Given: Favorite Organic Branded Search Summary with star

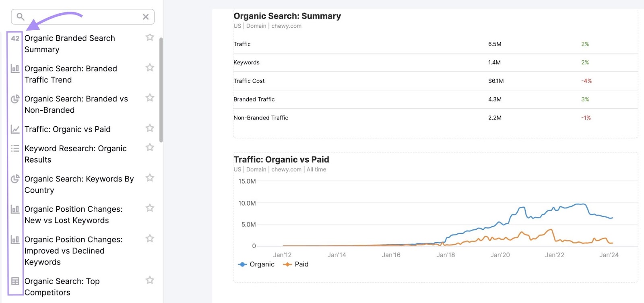Looking at the screenshot, I should [150, 37].
